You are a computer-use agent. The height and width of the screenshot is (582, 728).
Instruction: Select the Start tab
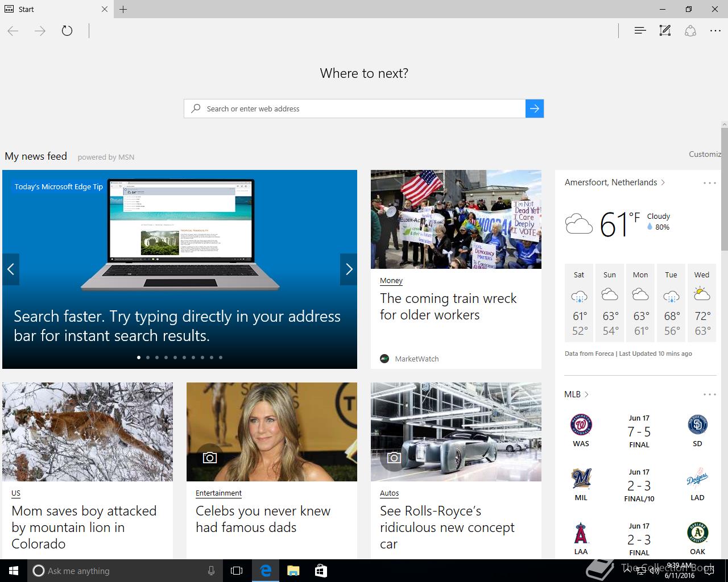[57, 9]
